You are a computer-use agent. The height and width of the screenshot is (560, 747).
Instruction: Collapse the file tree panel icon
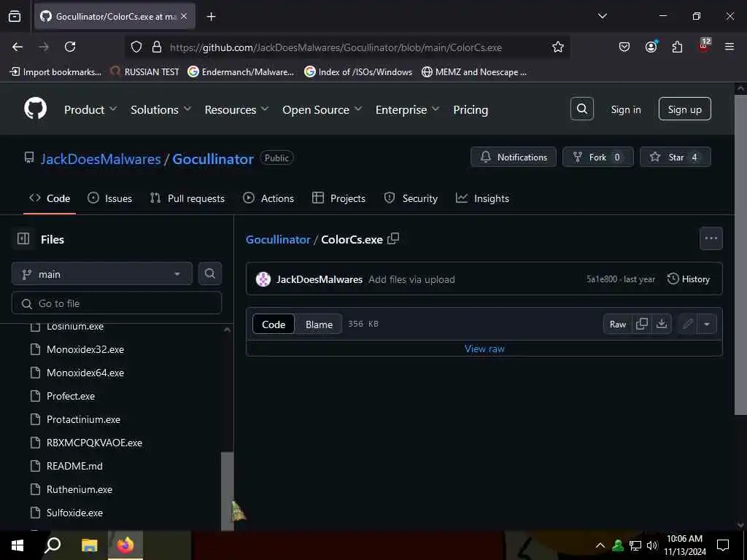[23, 238]
